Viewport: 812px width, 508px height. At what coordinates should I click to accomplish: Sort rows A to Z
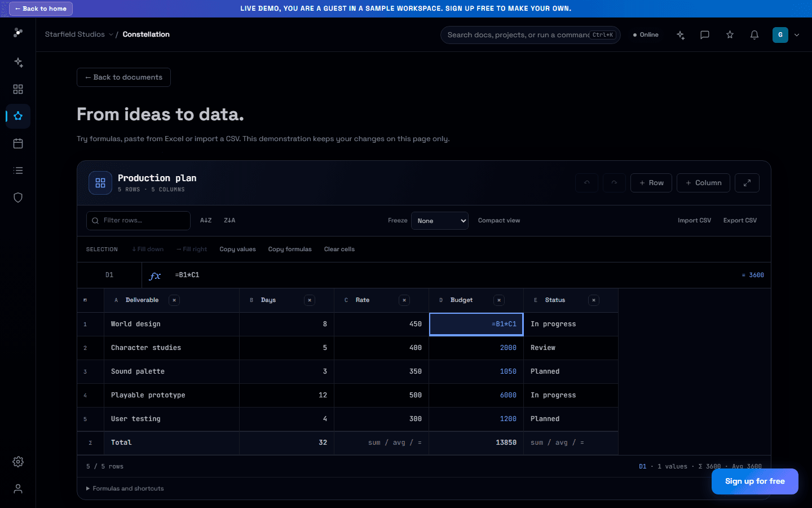coord(206,221)
